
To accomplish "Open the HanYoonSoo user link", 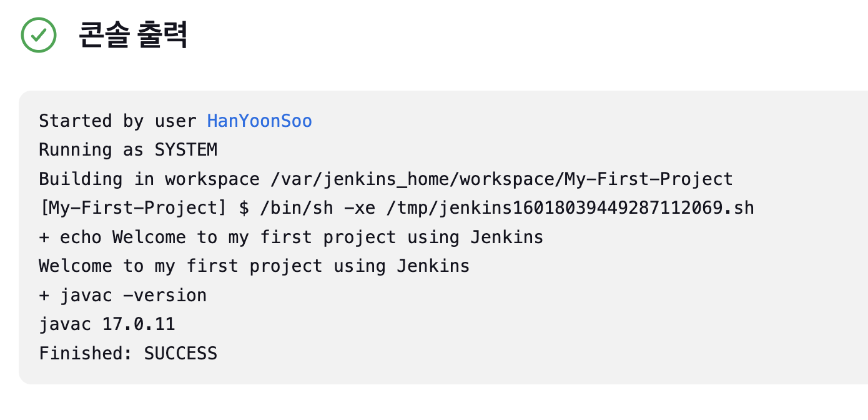I will tap(259, 121).
